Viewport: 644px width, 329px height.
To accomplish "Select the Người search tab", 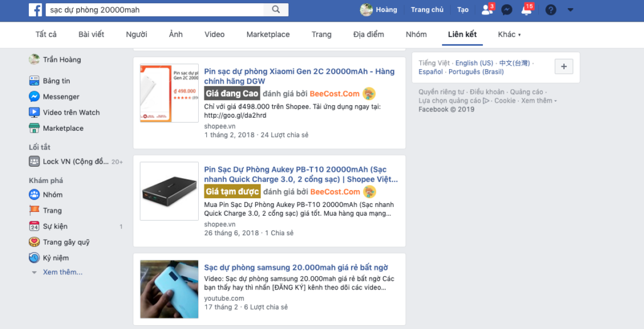I will [136, 35].
